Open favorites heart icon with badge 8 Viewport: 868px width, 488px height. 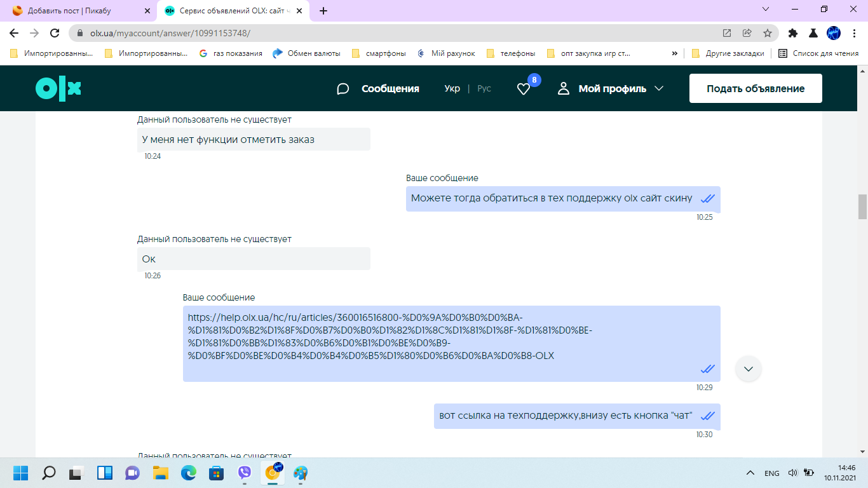click(524, 89)
